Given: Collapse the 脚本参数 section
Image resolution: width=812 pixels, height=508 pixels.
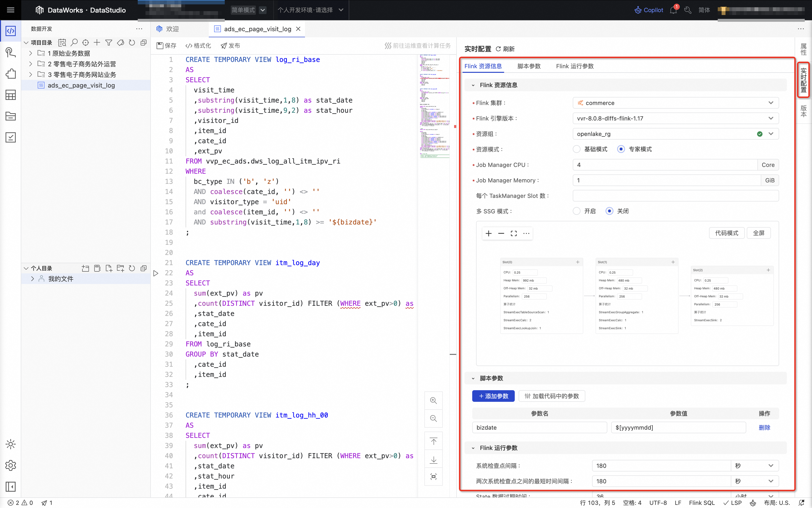Looking at the screenshot, I should click(x=473, y=378).
